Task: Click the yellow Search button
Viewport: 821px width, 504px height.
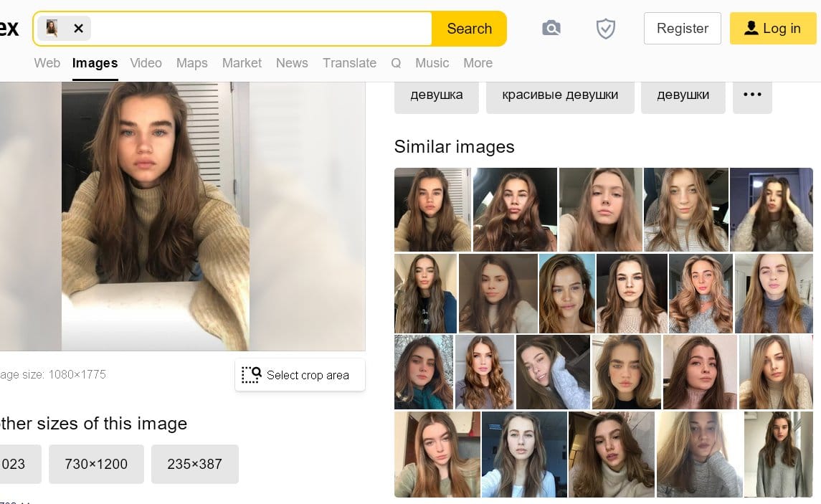Action: coord(469,28)
